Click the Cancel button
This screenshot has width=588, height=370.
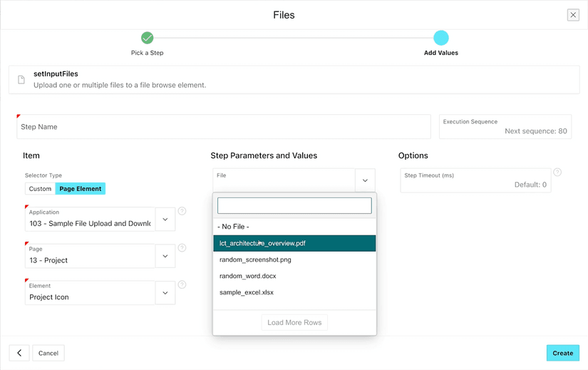(x=48, y=353)
